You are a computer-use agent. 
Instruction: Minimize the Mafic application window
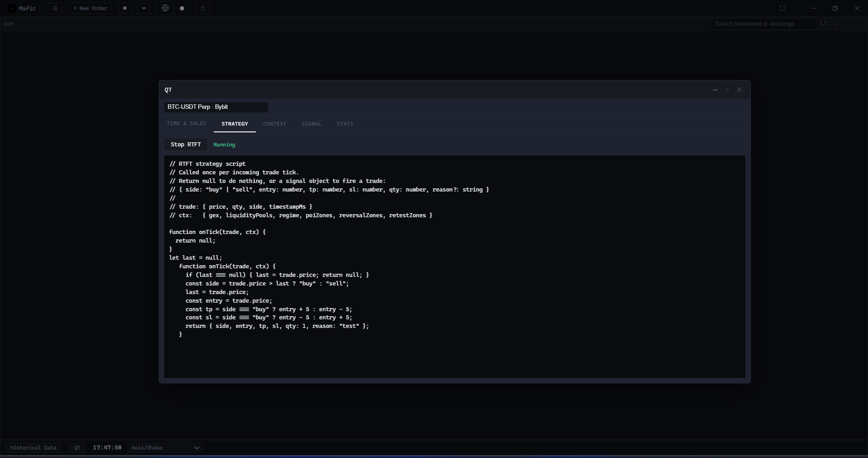[813, 9]
